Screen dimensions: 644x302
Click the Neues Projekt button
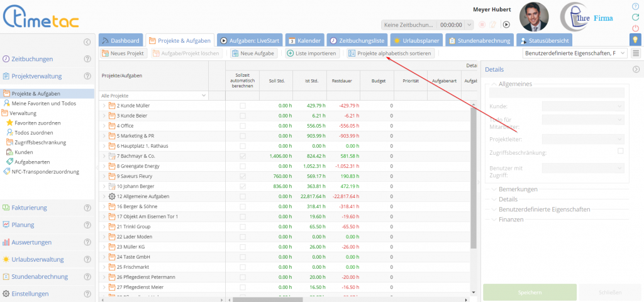123,53
